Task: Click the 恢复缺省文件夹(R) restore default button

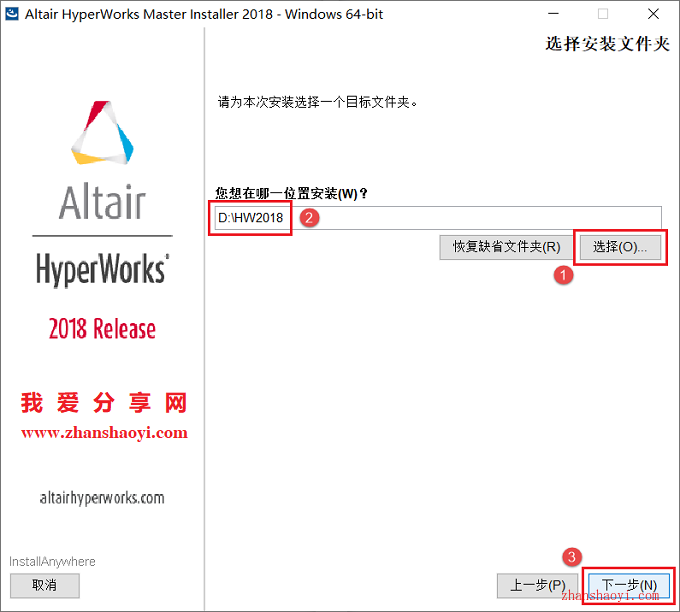Action: point(507,247)
